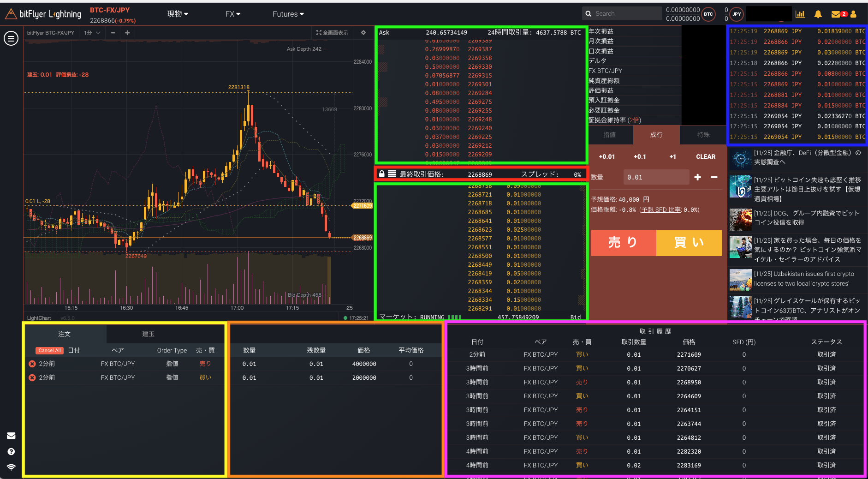Click order book grouping list icon
Image resolution: width=868 pixels, height=479 pixels.
(x=392, y=174)
